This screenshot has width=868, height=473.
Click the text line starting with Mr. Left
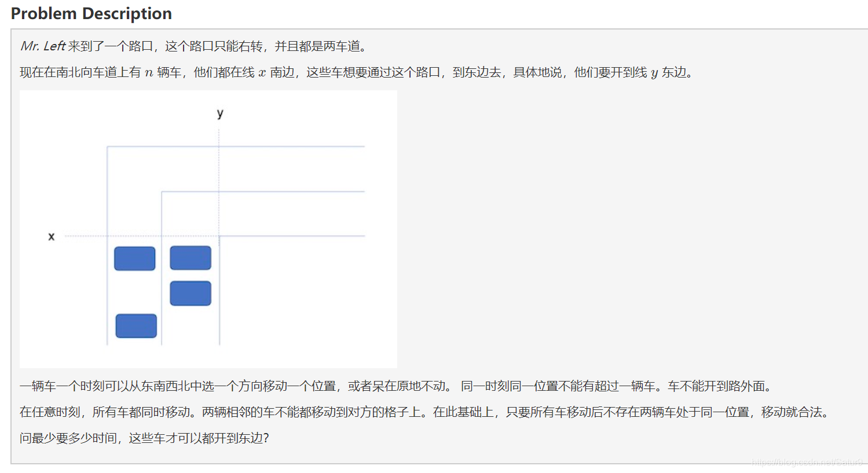194,46
